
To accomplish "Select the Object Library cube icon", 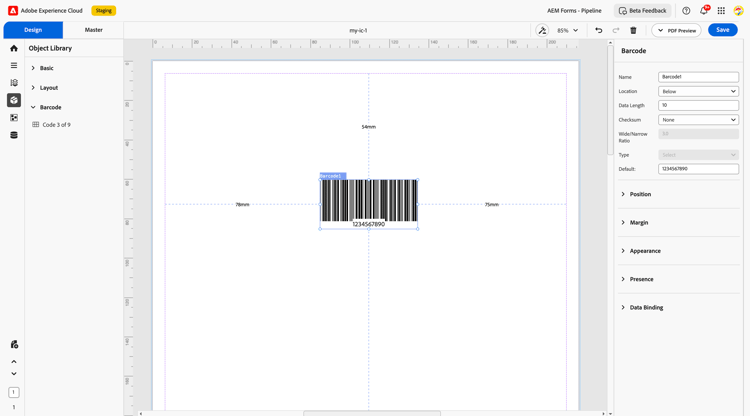I will 14,100.
